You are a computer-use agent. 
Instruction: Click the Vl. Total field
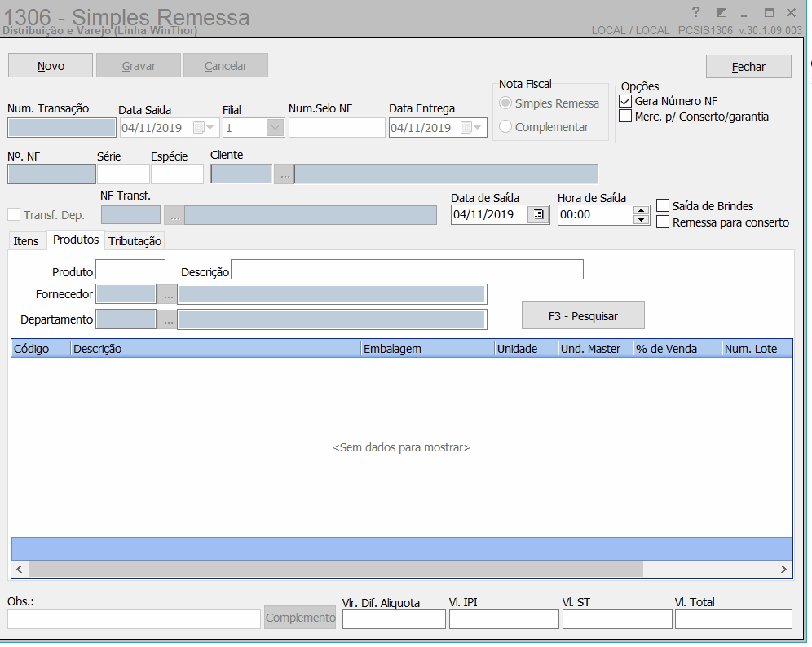[733, 619]
